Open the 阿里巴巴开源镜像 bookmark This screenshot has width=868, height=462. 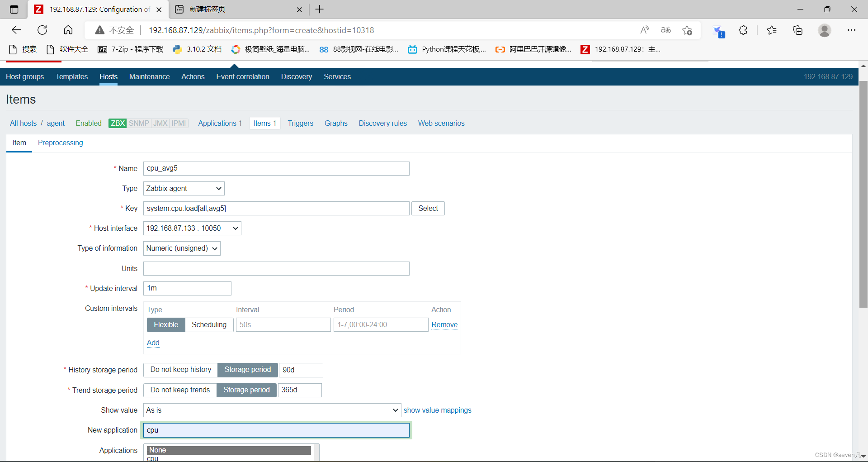point(533,49)
